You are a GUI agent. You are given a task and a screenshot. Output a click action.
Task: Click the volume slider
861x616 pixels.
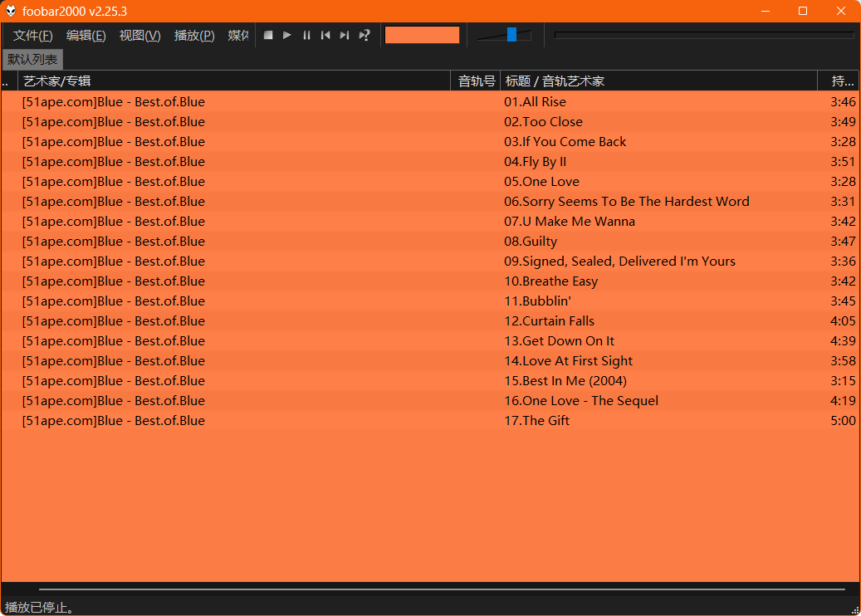(x=511, y=35)
